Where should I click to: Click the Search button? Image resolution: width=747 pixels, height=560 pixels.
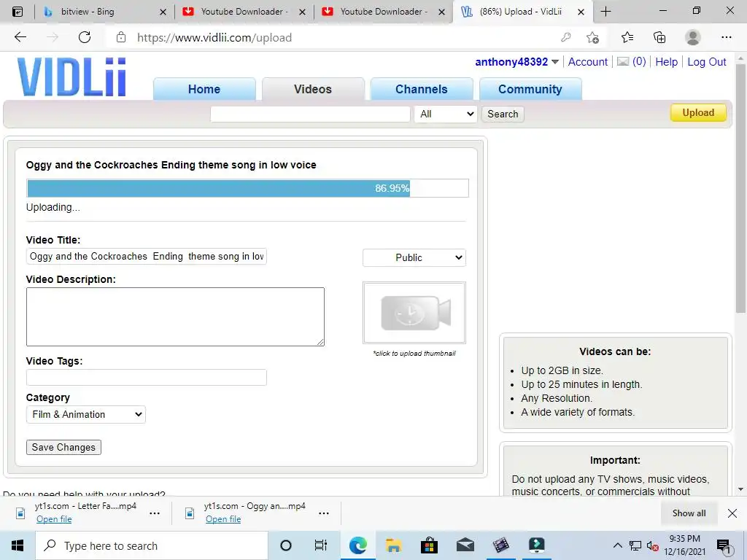click(503, 114)
